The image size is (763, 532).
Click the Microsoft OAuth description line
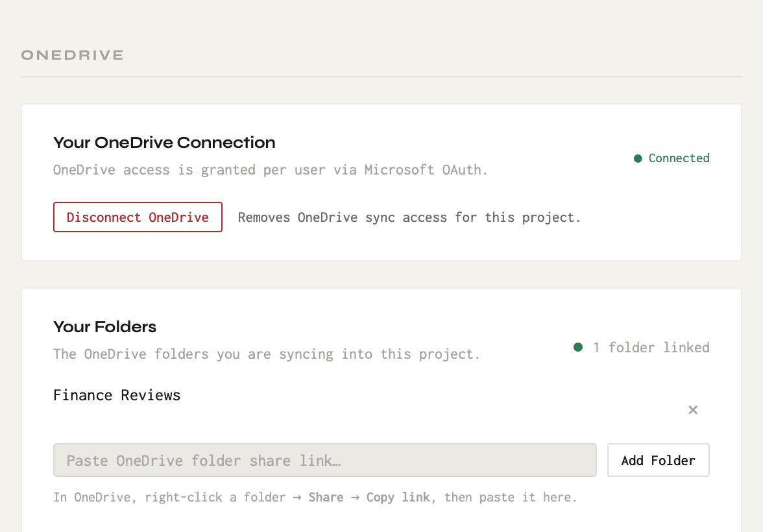coord(270,170)
